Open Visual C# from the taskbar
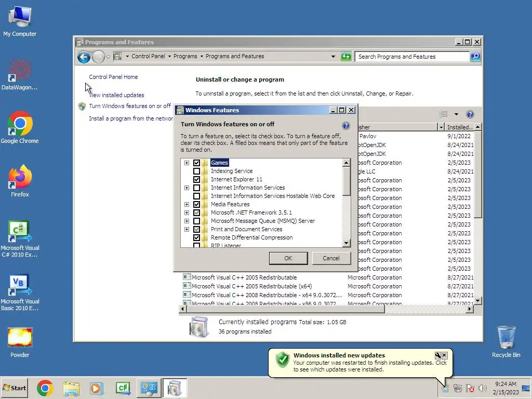 (x=123, y=388)
